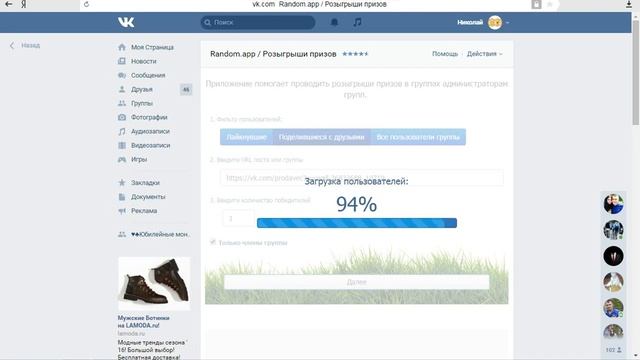Click the Группы people icon
This screenshot has width=640, height=360.
(122, 103)
